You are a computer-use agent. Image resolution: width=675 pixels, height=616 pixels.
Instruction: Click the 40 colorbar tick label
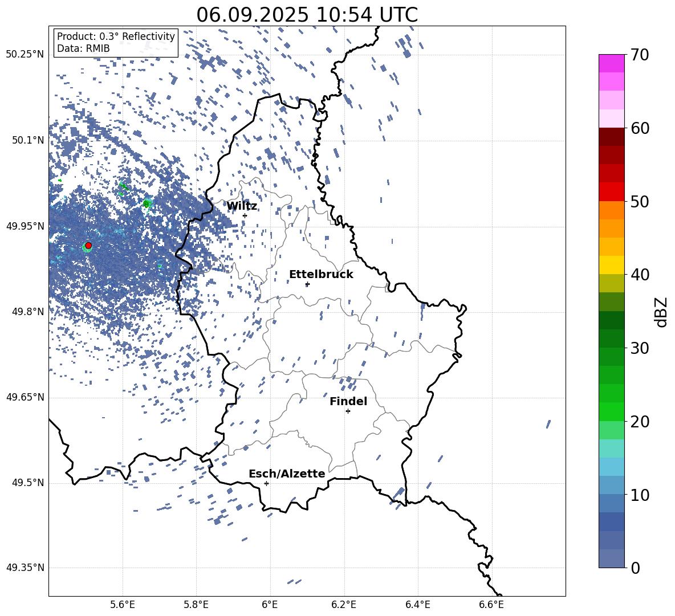[x=640, y=275]
